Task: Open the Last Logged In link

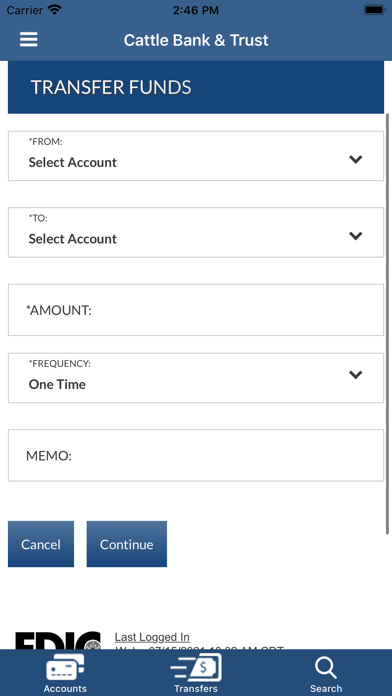Action: (152, 637)
